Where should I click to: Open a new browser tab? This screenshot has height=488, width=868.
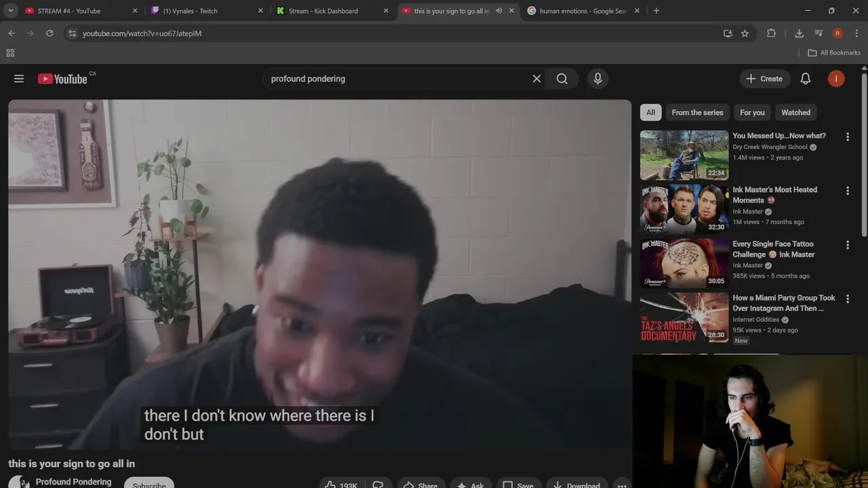click(x=656, y=11)
